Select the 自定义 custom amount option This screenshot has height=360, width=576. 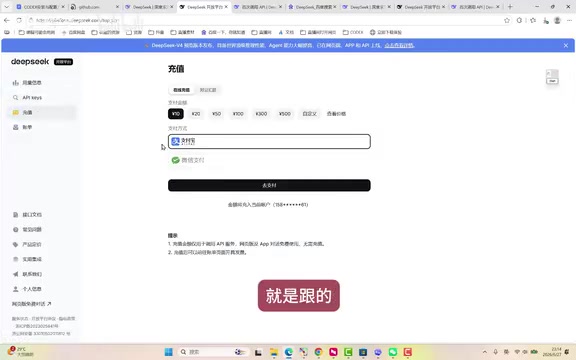[x=310, y=114]
